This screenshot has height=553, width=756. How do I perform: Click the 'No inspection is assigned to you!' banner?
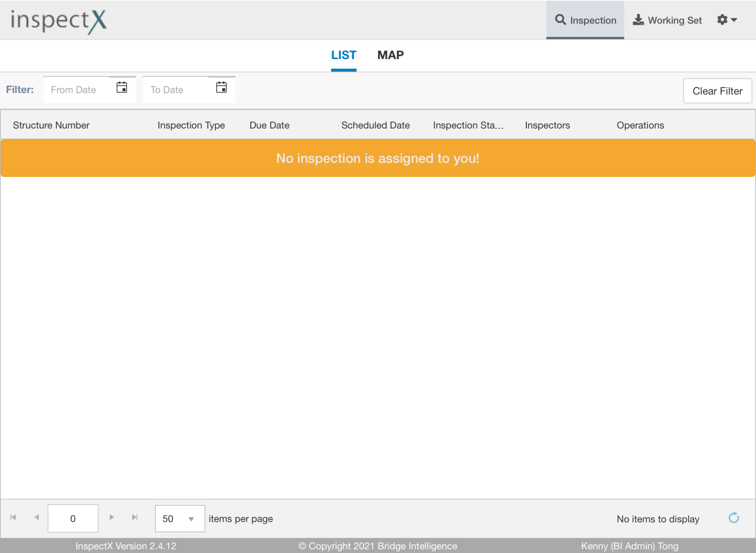pos(378,158)
